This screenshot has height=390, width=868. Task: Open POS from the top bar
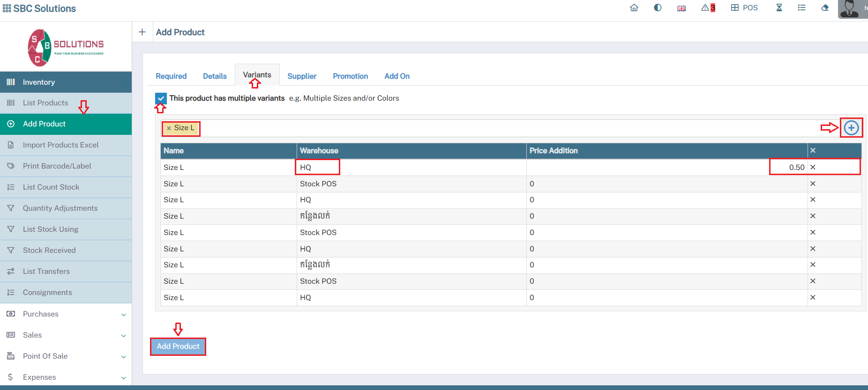(744, 8)
